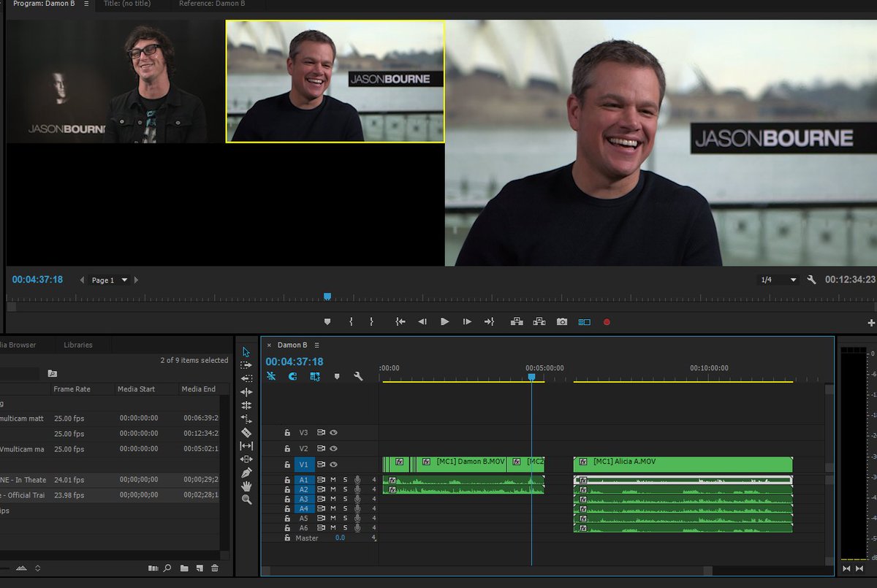Open Program monitor settings wrench
877x588 pixels.
tap(811, 280)
